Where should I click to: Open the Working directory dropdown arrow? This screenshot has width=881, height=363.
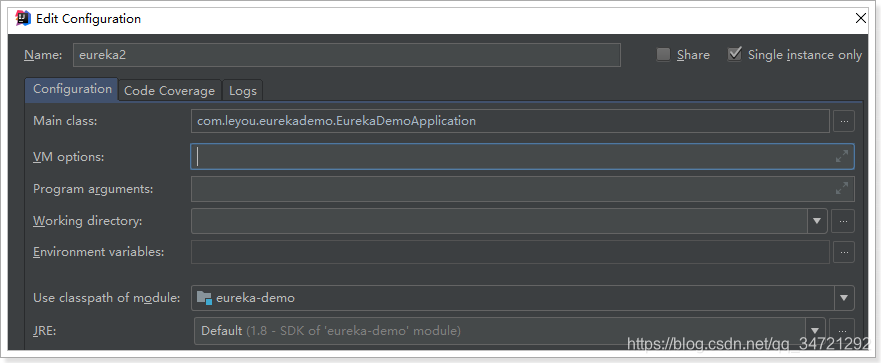pos(817,221)
